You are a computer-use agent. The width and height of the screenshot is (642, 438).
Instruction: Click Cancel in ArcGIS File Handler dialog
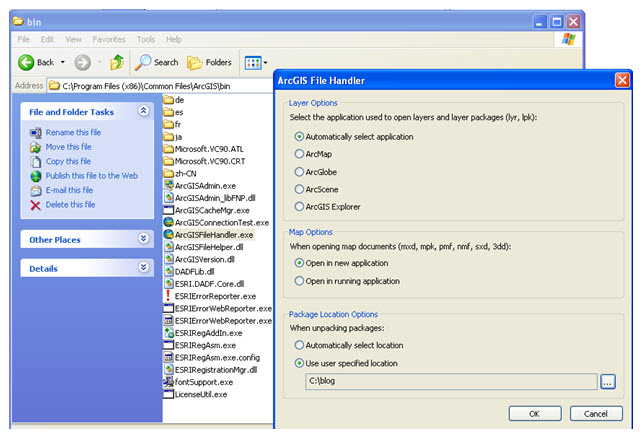pos(596,413)
